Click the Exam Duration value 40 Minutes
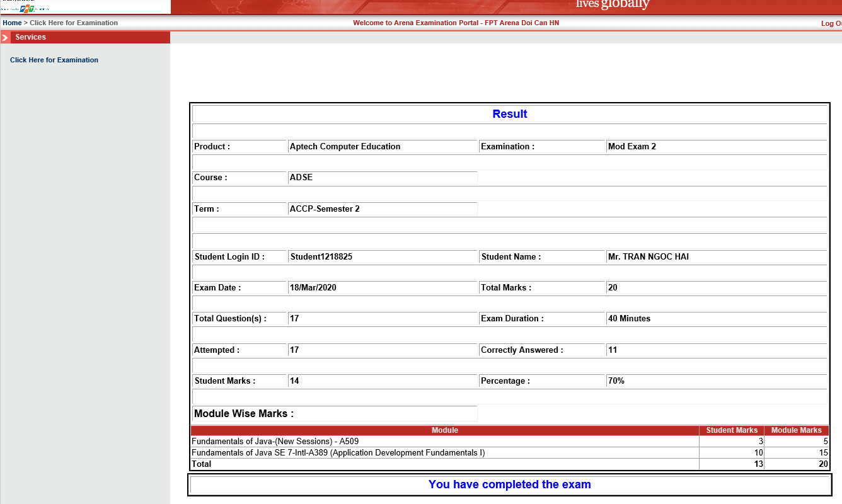This screenshot has width=842, height=504. (x=629, y=318)
